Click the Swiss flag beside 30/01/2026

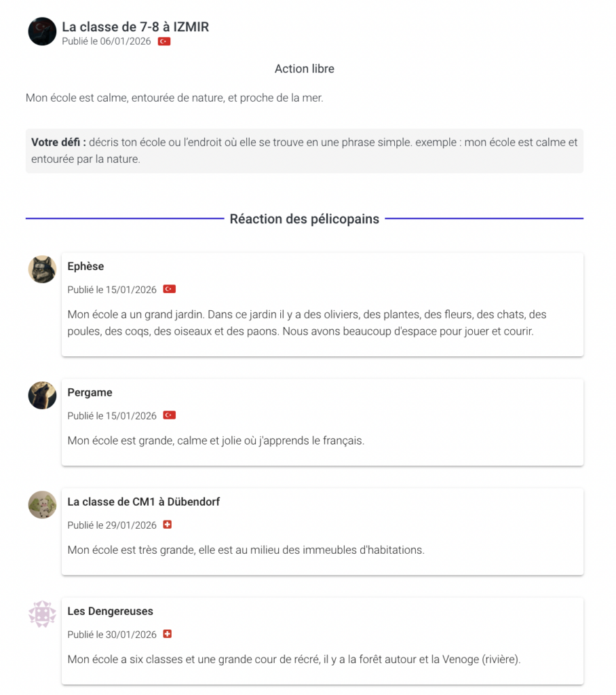pyautogui.click(x=168, y=634)
